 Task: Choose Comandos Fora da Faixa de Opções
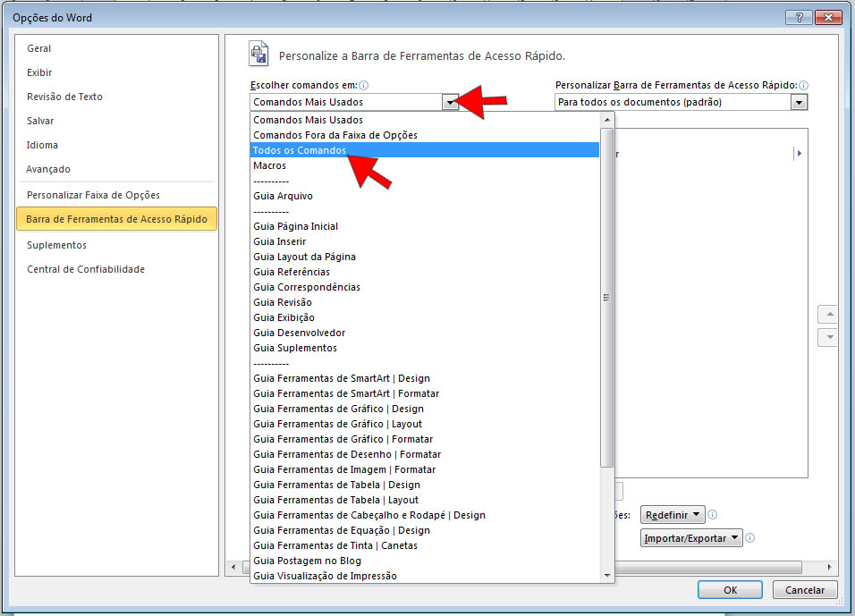click(x=425, y=135)
